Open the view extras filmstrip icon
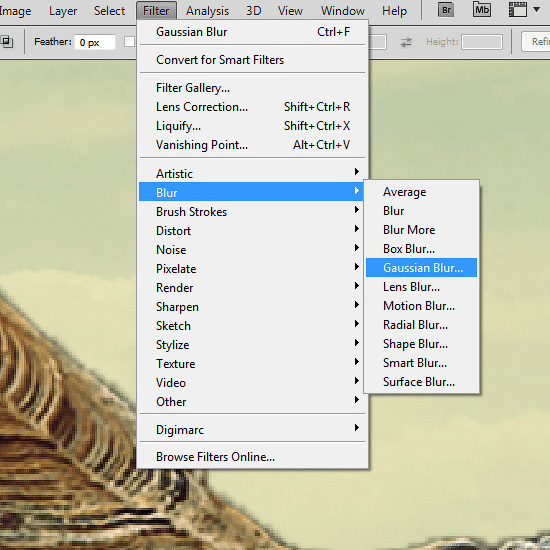The height and width of the screenshot is (550, 550). 518,10
